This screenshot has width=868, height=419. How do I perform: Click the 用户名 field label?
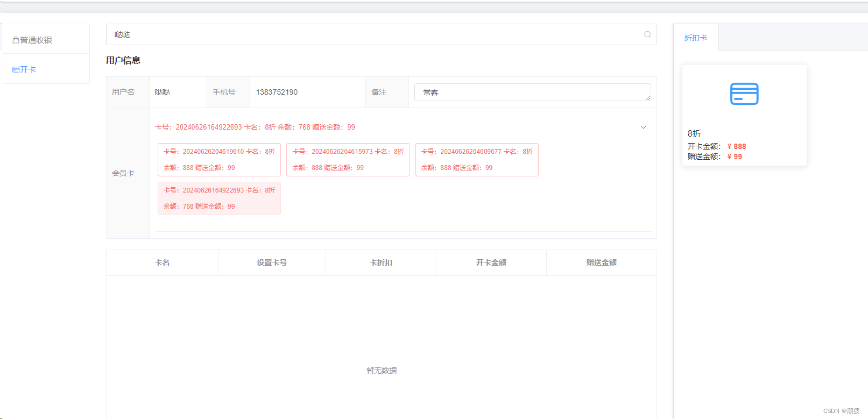(x=123, y=92)
